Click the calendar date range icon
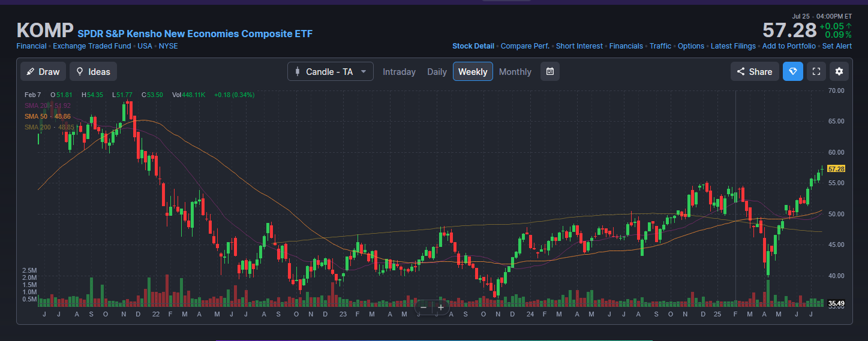 click(549, 72)
